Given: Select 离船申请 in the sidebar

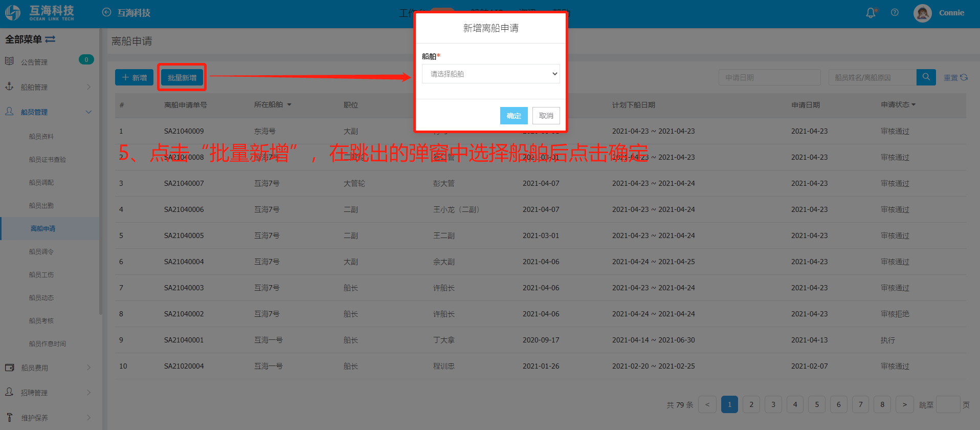Looking at the screenshot, I should coord(43,229).
